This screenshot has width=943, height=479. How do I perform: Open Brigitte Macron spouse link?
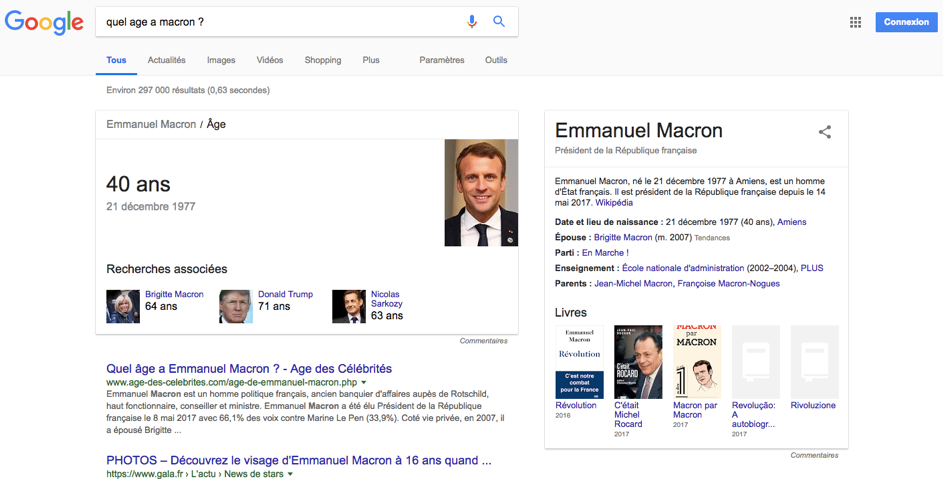click(623, 237)
